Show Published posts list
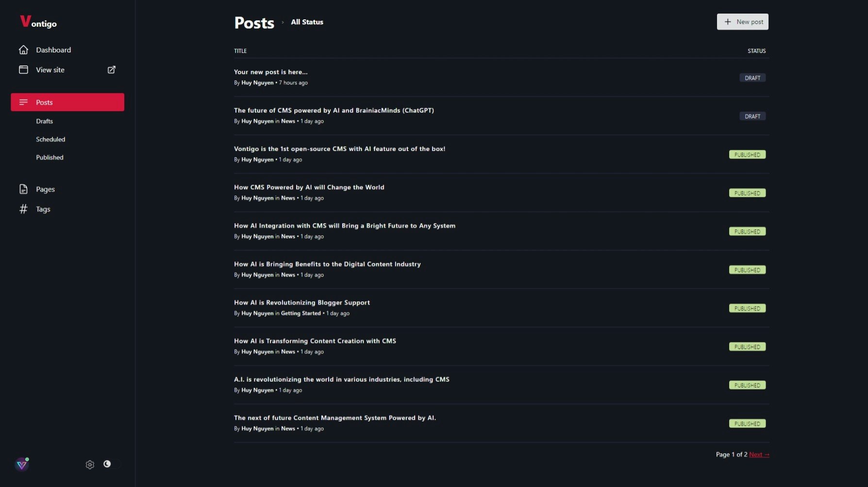 click(50, 157)
